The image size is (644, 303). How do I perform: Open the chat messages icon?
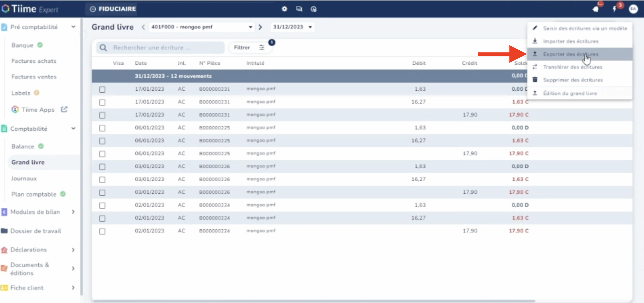[x=299, y=9]
